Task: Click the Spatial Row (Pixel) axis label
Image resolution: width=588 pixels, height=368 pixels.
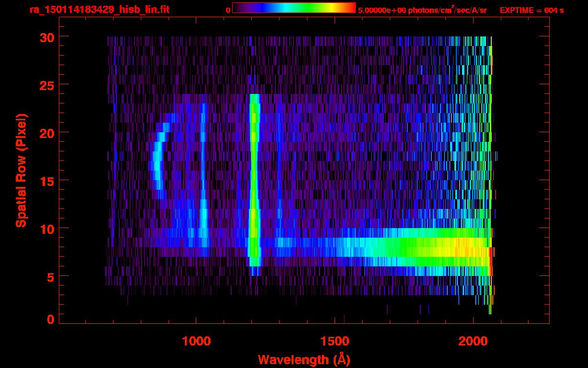Action: [x=22, y=170]
